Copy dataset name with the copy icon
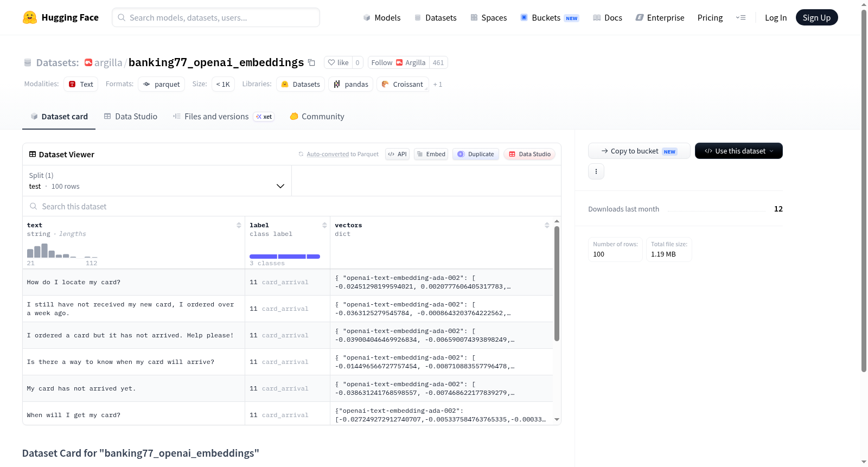Screen dimensions: 868x467 311,62
